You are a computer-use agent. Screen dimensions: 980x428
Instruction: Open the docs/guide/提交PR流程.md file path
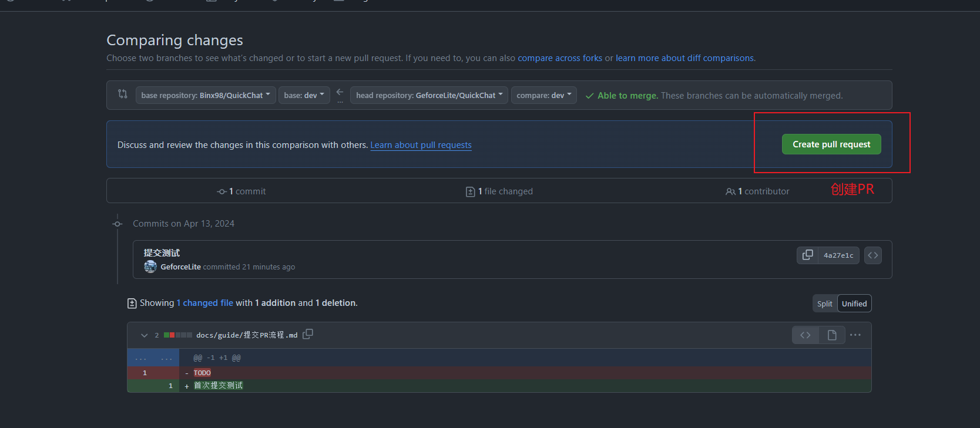[x=247, y=335]
